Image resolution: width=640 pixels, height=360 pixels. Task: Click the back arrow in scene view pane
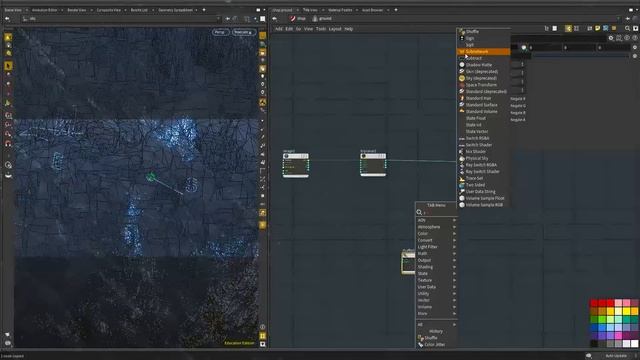click(x=7, y=19)
